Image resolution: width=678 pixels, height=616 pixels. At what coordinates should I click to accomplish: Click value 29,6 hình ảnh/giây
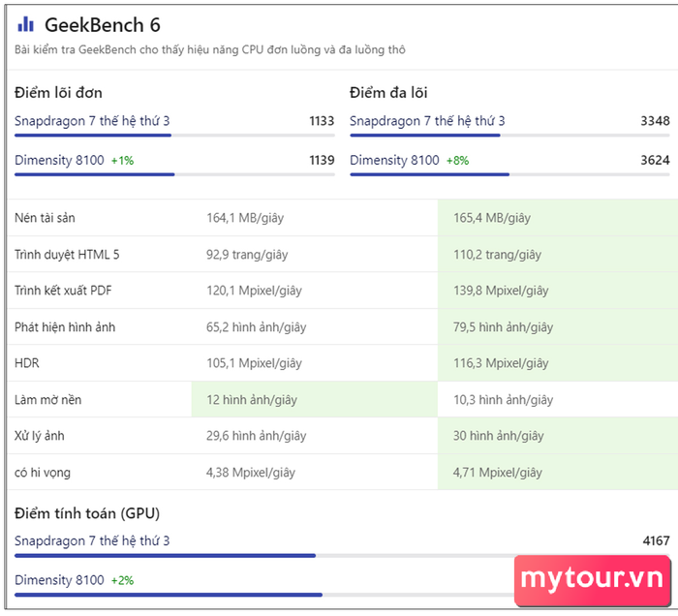pyautogui.click(x=257, y=436)
